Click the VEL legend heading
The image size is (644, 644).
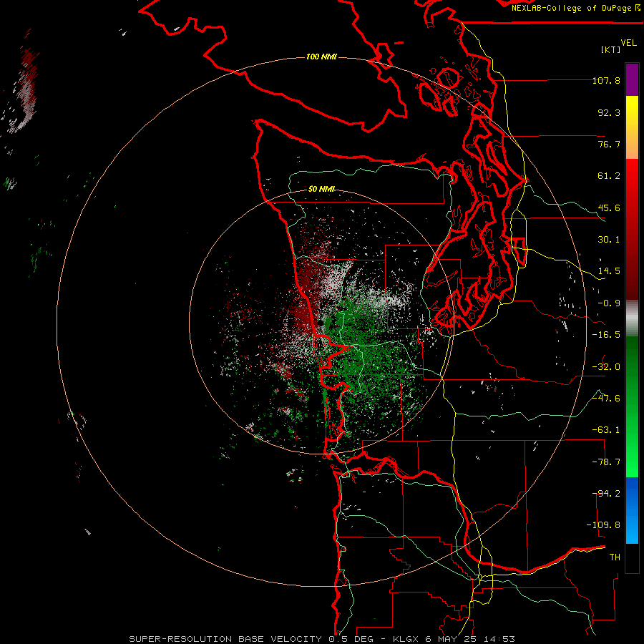629,43
